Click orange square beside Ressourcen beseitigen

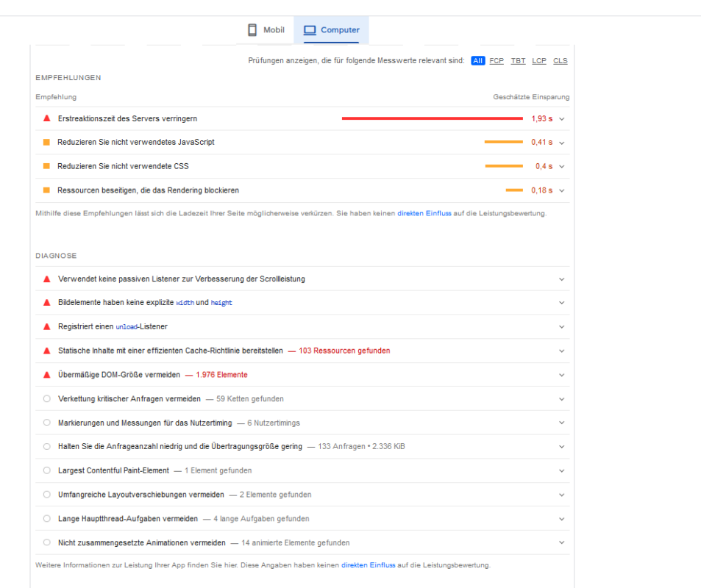click(x=46, y=190)
